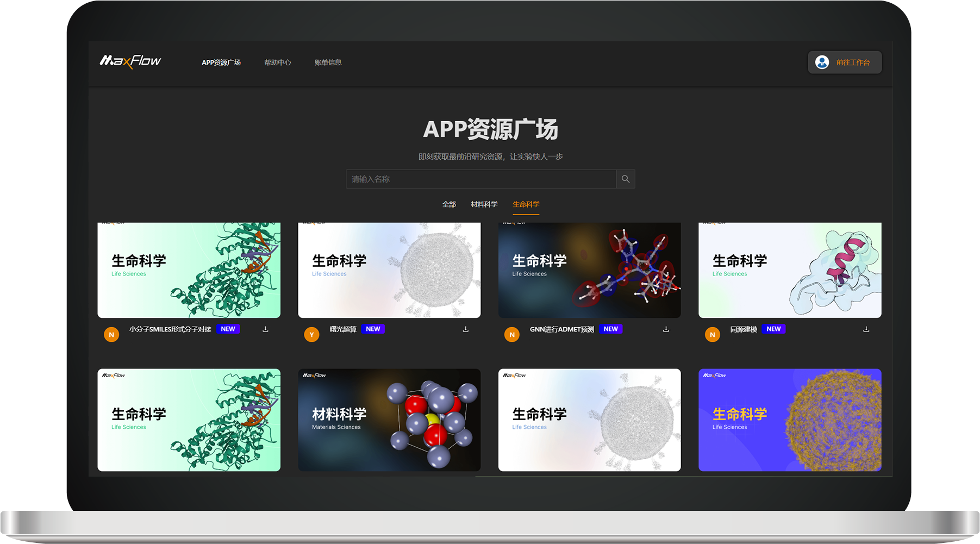Screen dimensions: 980x544
Task: Open the blue 生命科学 card at bottom right
Action: [790, 420]
